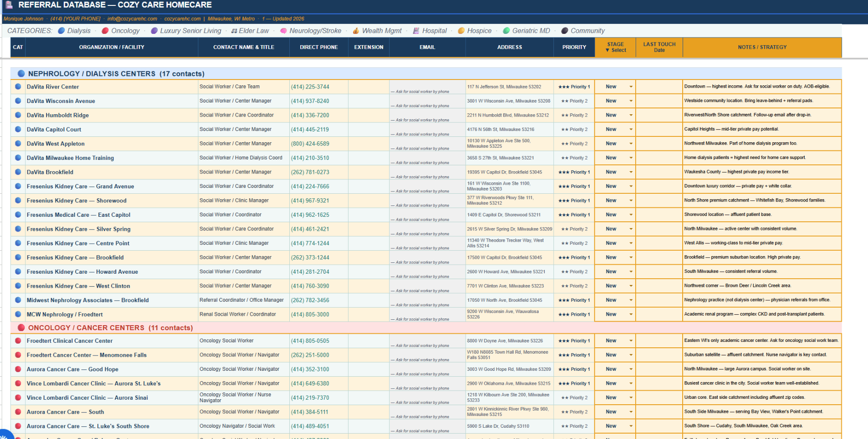Click red dot in Froedtert Clinical Cancer Center row
The height and width of the screenshot is (439, 868).
coord(18,341)
